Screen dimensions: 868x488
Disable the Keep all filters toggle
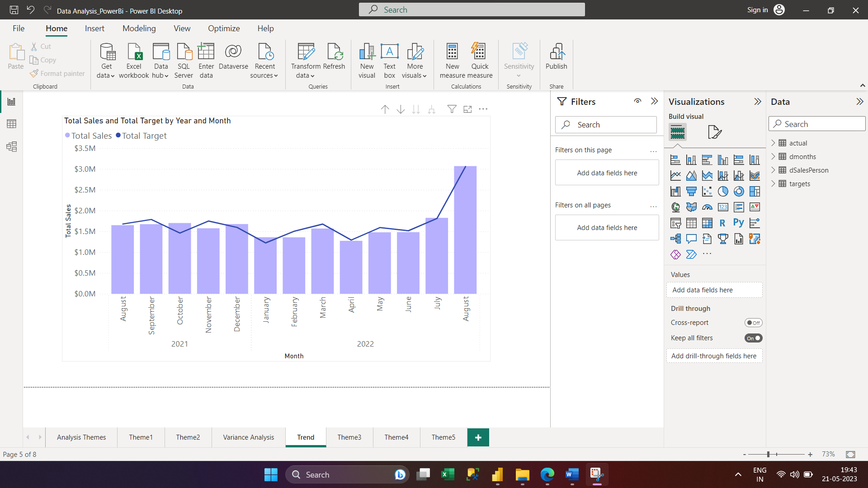tap(754, 338)
